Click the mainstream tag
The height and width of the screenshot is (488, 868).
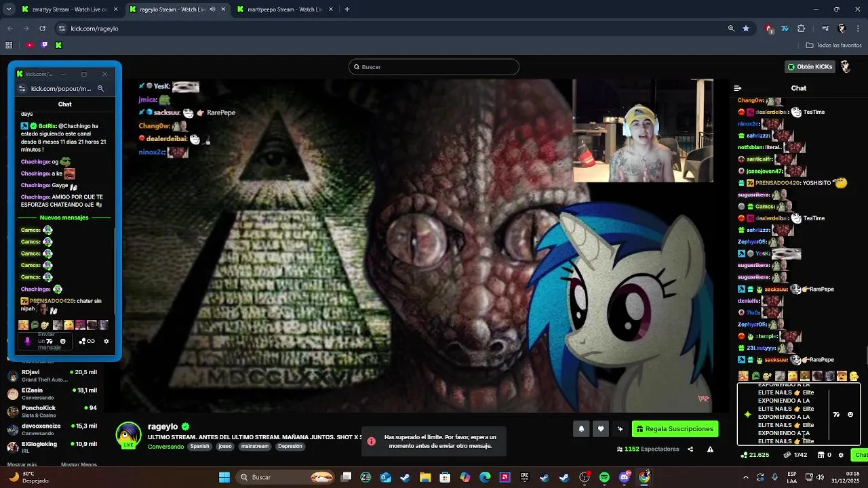[x=255, y=447]
